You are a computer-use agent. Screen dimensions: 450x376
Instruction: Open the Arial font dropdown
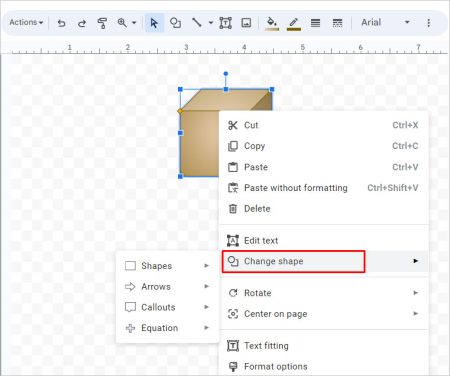[385, 22]
